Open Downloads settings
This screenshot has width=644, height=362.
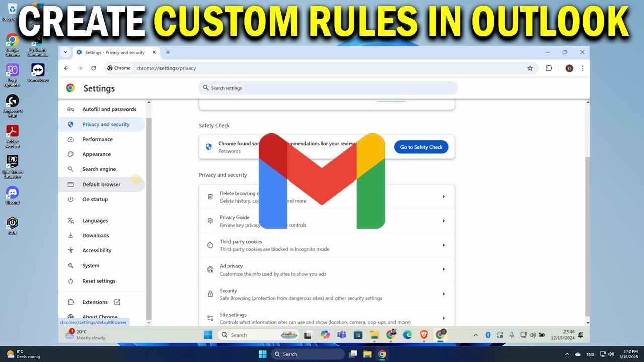102,235
